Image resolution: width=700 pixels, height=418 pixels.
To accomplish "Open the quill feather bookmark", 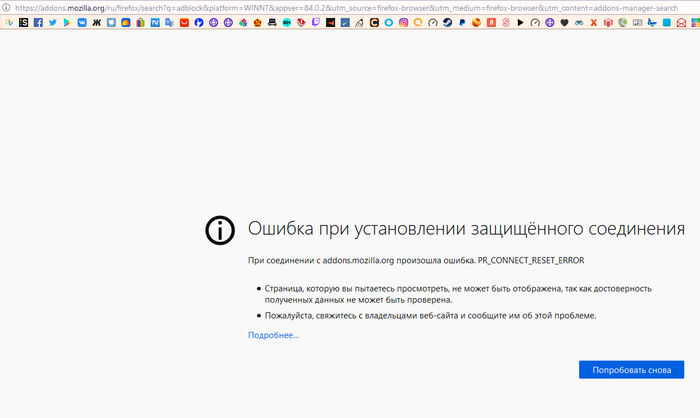I will (x=359, y=22).
